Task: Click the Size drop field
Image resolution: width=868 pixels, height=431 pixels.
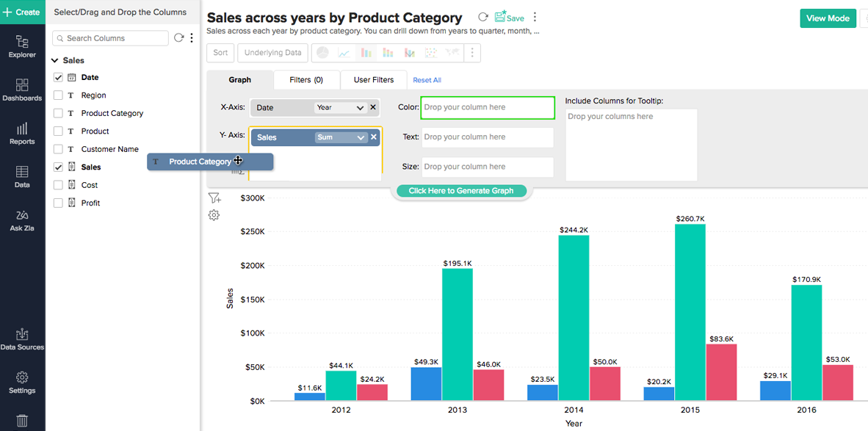Action: [488, 167]
